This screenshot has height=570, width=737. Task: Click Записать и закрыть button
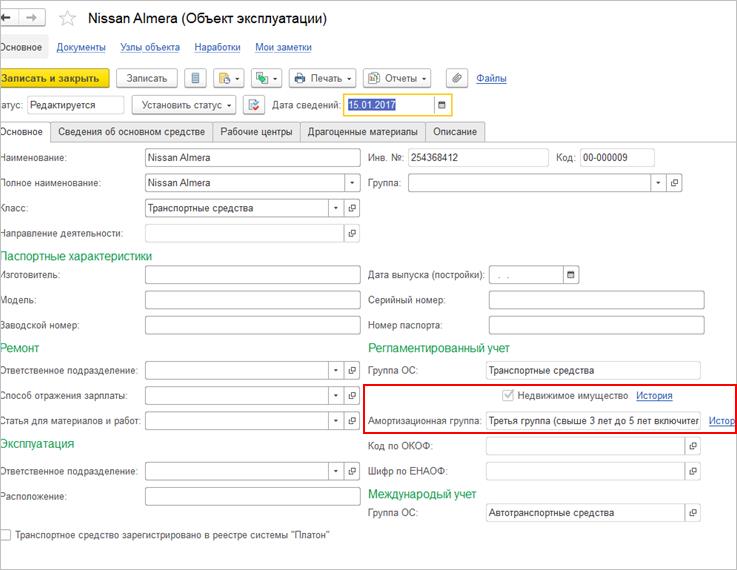click(54, 78)
